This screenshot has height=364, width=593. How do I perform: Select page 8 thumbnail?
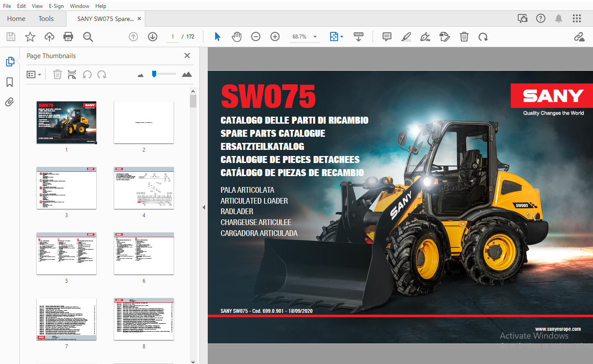[x=144, y=319]
